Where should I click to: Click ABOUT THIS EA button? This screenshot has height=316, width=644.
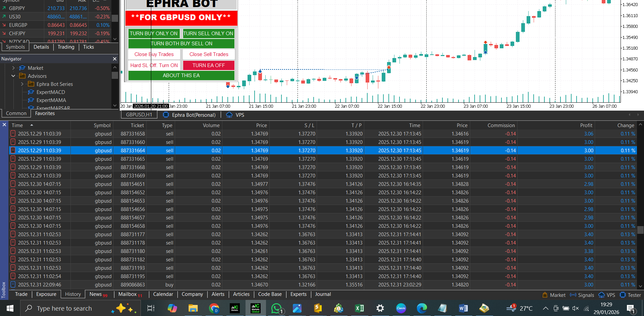pos(181,75)
